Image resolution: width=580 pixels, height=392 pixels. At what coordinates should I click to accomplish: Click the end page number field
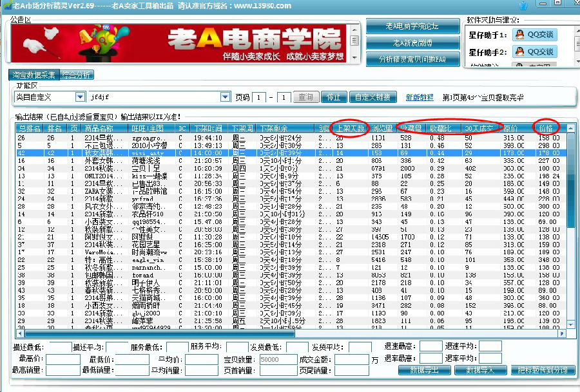284,98
